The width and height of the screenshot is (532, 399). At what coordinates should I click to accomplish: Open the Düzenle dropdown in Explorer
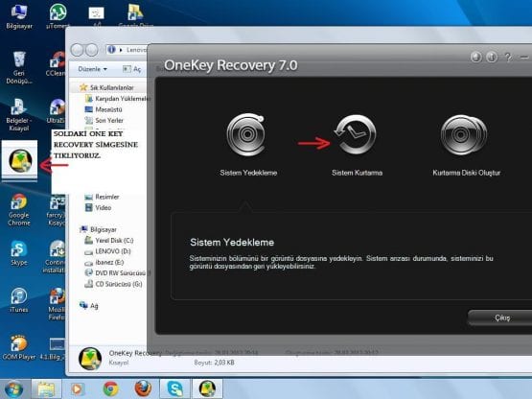[92, 69]
